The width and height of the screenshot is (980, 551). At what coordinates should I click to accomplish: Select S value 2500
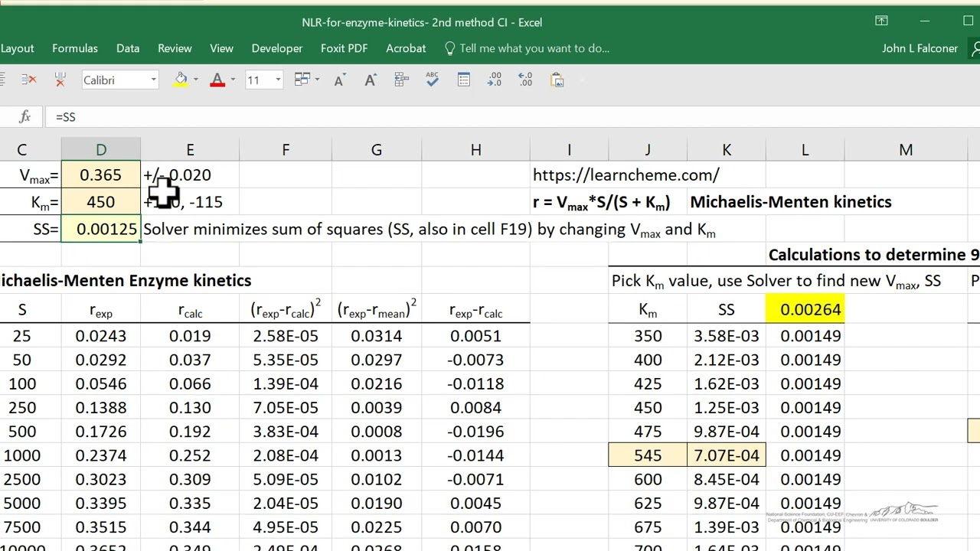coord(21,479)
